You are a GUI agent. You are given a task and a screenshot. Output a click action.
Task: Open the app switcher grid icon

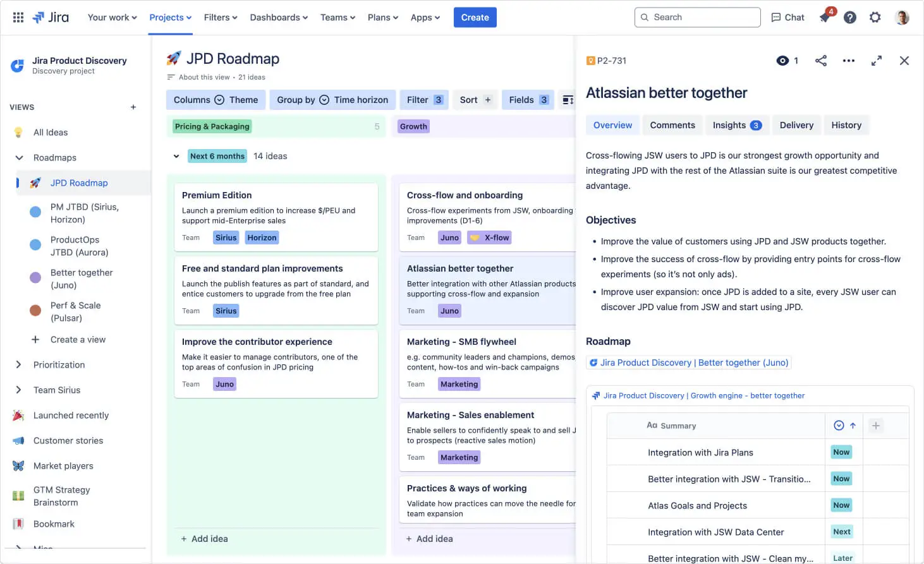[x=18, y=17]
